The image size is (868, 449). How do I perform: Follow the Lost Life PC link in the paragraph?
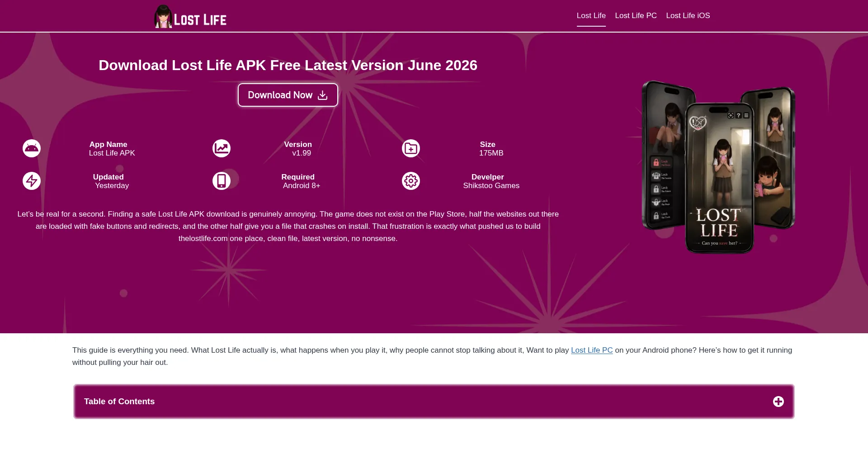coord(592,350)
